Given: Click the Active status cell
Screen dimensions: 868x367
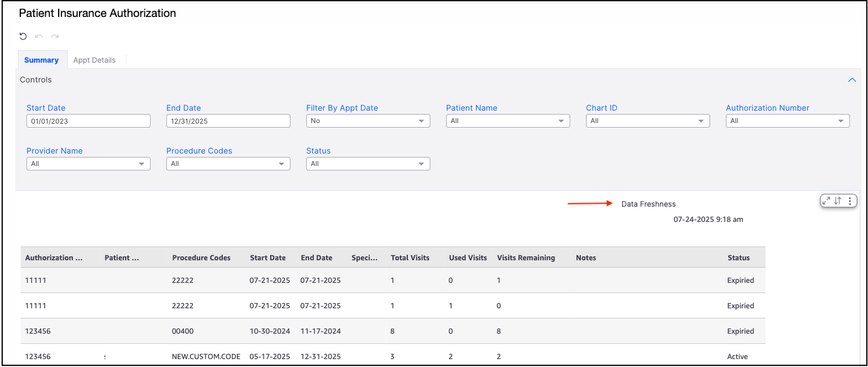Looking at the screenshot, I should 738,356.
